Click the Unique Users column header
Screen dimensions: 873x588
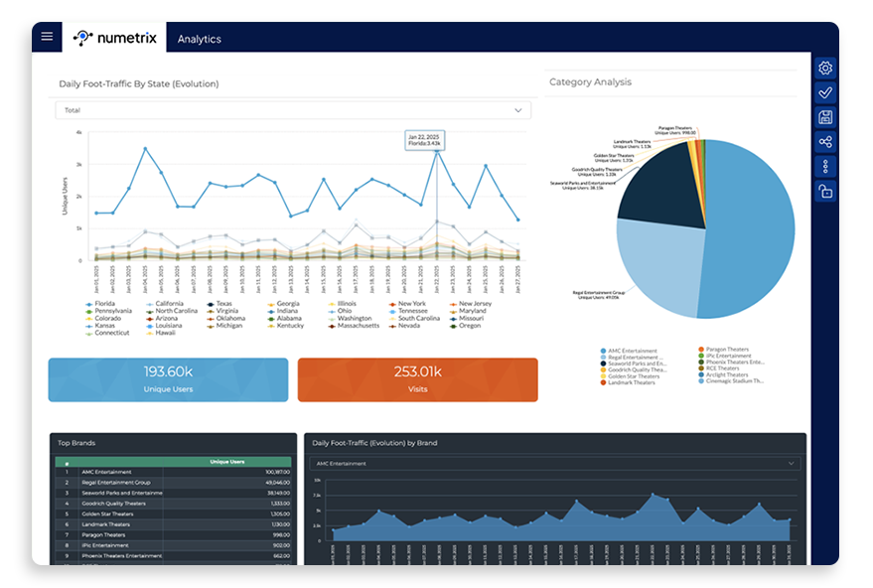[x=227, y=462]
